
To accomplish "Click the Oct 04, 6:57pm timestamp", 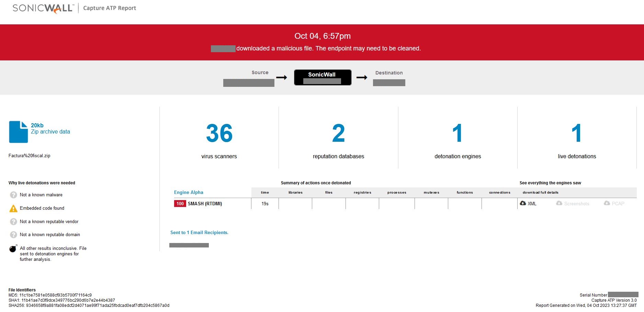I will point(323,36).
